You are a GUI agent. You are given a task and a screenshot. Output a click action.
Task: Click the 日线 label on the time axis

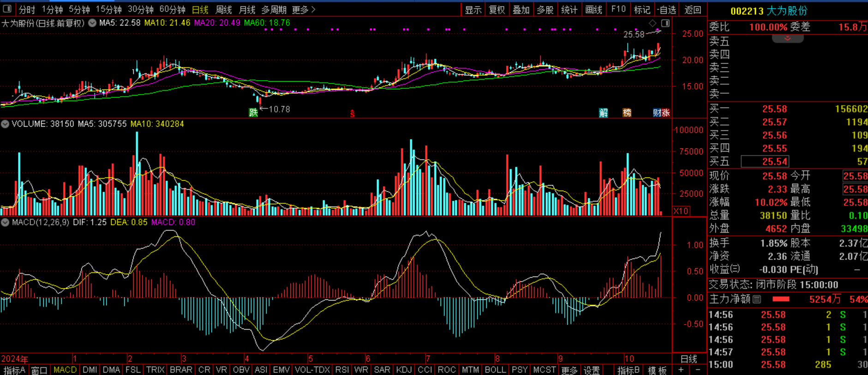pyautogui.click(x=688, y=359)
